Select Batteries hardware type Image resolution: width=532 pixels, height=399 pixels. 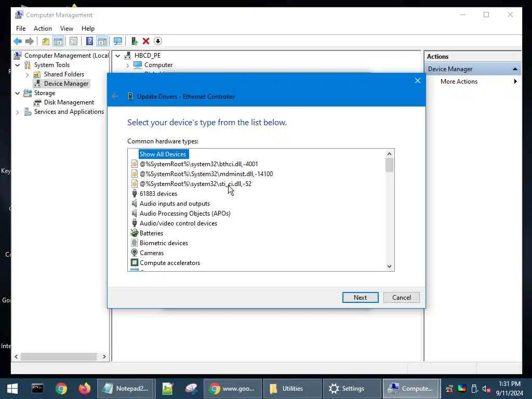coord(151,233)
